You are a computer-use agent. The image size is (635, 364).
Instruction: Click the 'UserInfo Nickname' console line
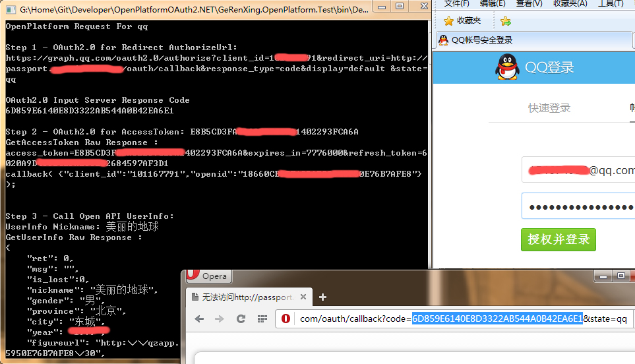pyautogui.click(x=82, y=226)
